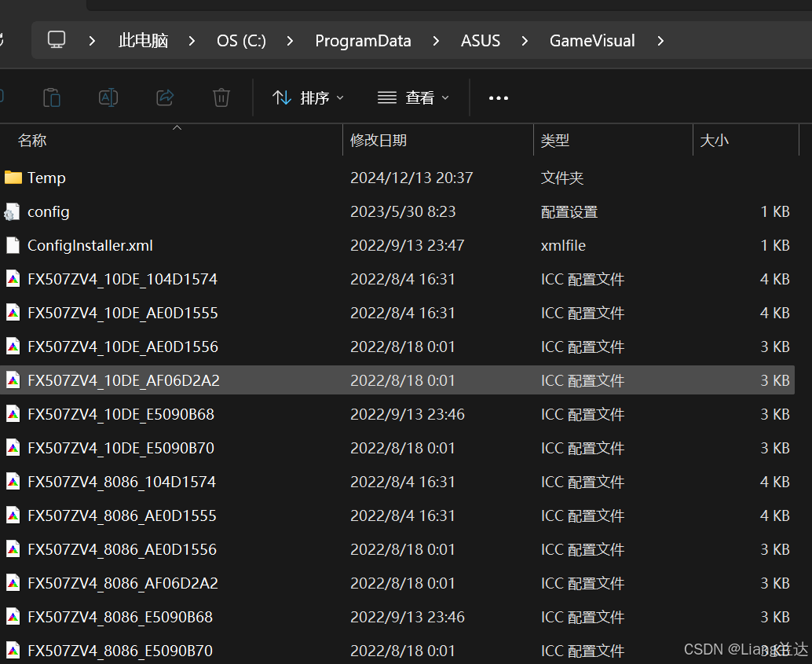Sort by 类型 column header

pos(555,141)
